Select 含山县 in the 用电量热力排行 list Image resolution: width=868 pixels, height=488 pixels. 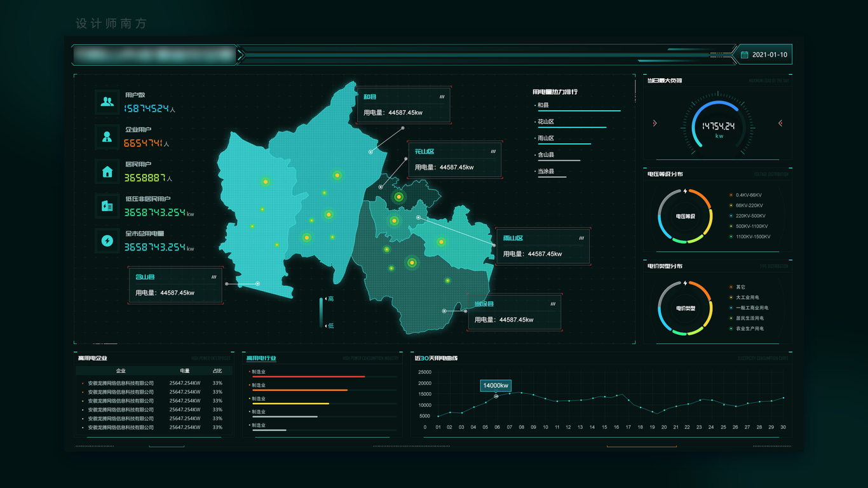tap(545, 155)
